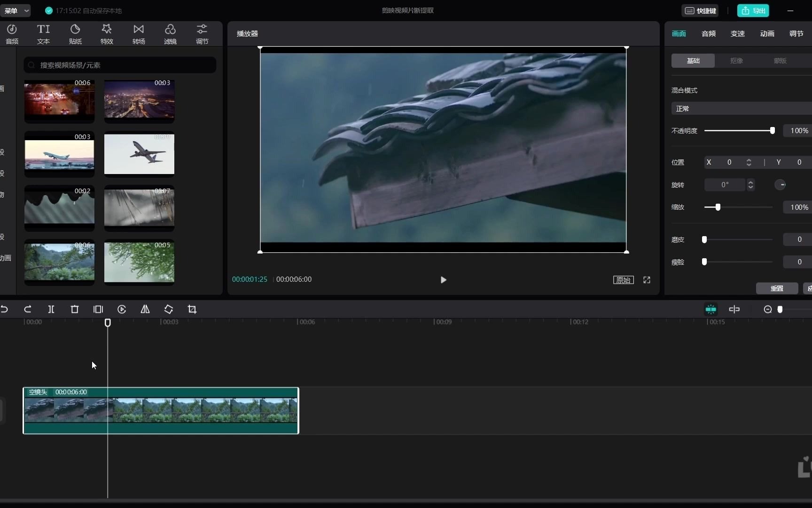
Task: Select the 空镜头 clip on the timeline
Action: click(161, 411)
